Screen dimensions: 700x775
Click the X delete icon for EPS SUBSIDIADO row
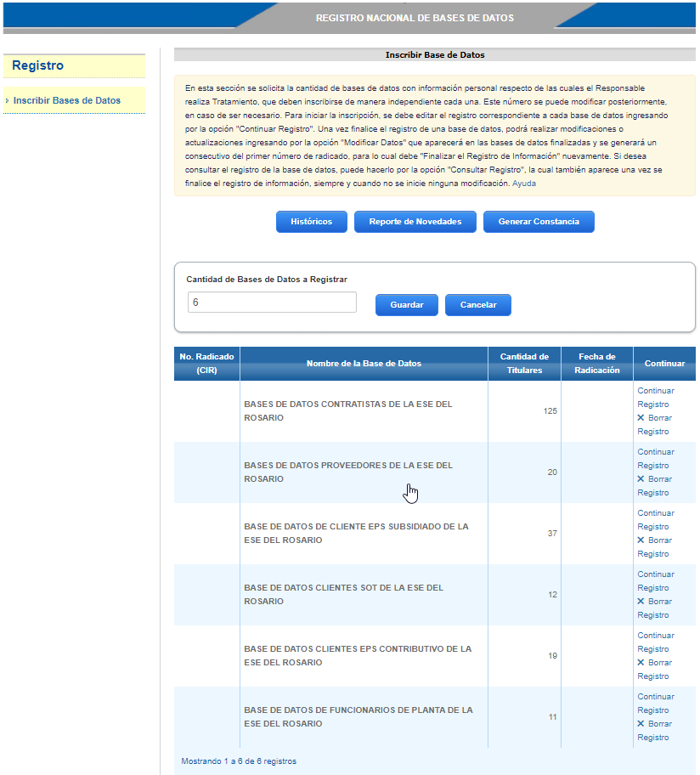pos(641,540)
